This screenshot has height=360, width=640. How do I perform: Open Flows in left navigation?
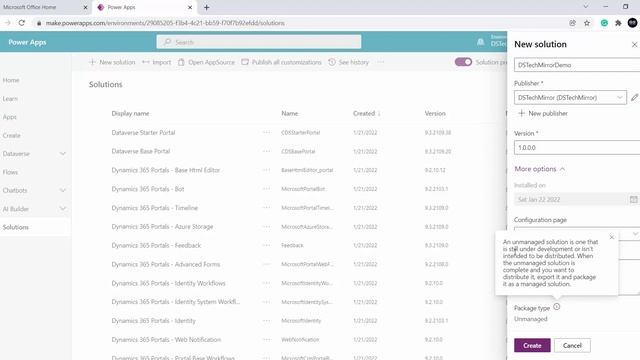click(x=10, y=172)
